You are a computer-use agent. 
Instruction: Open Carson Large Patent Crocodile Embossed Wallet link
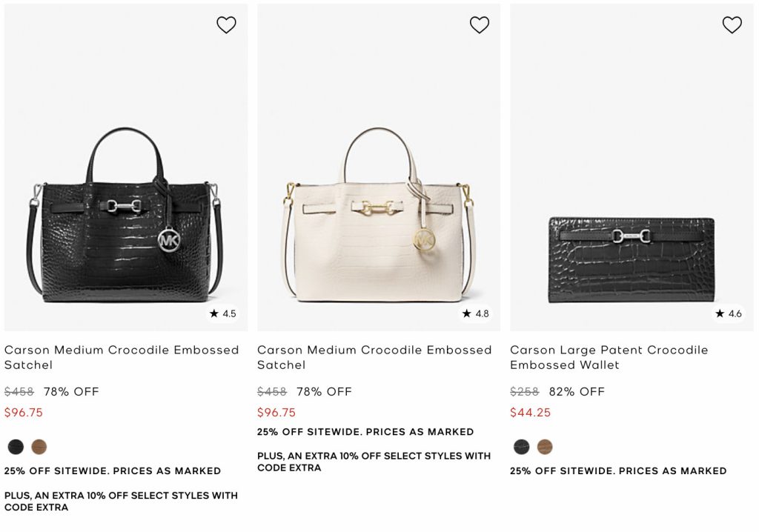pyautogui.click(x=609, y=357)
